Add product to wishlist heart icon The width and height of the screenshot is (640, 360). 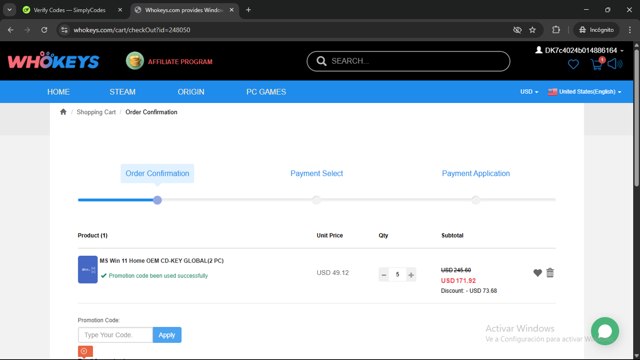tap(538, 273)
